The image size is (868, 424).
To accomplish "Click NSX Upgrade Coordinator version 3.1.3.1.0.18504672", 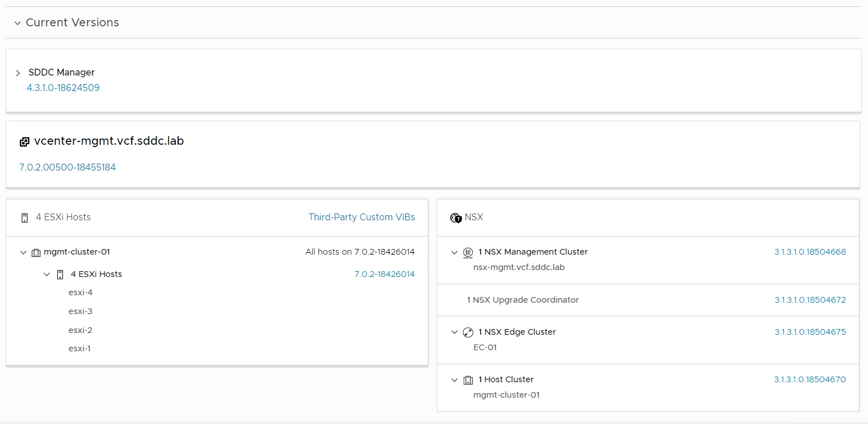I will (x=810, y=300).
